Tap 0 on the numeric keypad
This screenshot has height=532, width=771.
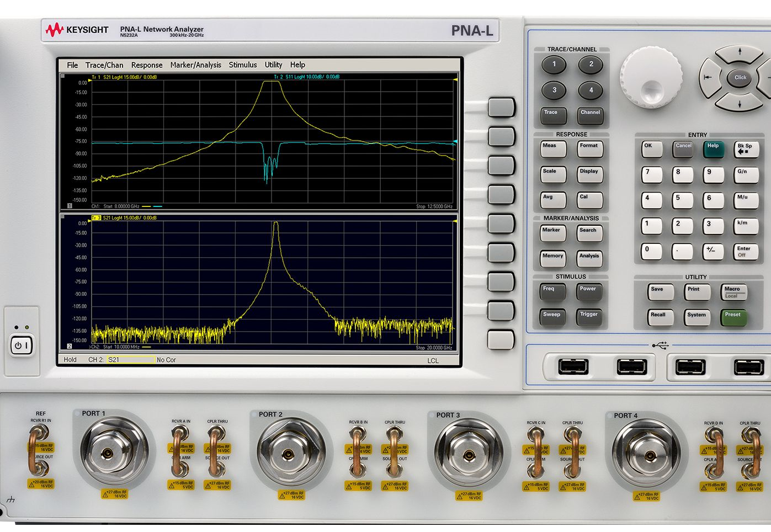coord(652,252)
